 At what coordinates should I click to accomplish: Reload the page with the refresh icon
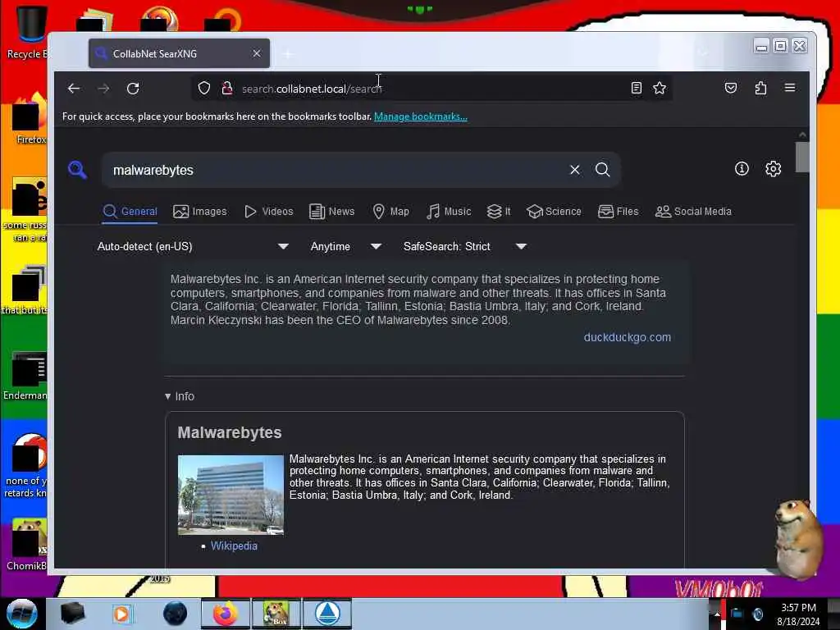133,89
